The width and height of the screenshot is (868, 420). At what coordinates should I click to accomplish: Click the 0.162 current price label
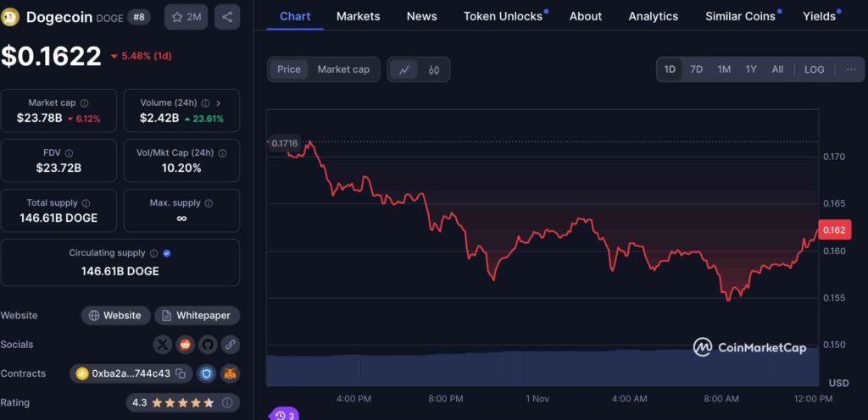[834, 229]
